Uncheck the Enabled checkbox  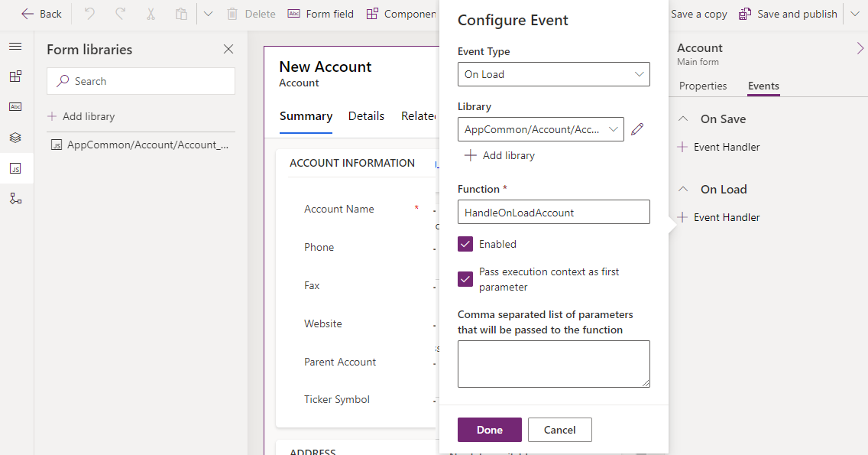tap(465, 244)
